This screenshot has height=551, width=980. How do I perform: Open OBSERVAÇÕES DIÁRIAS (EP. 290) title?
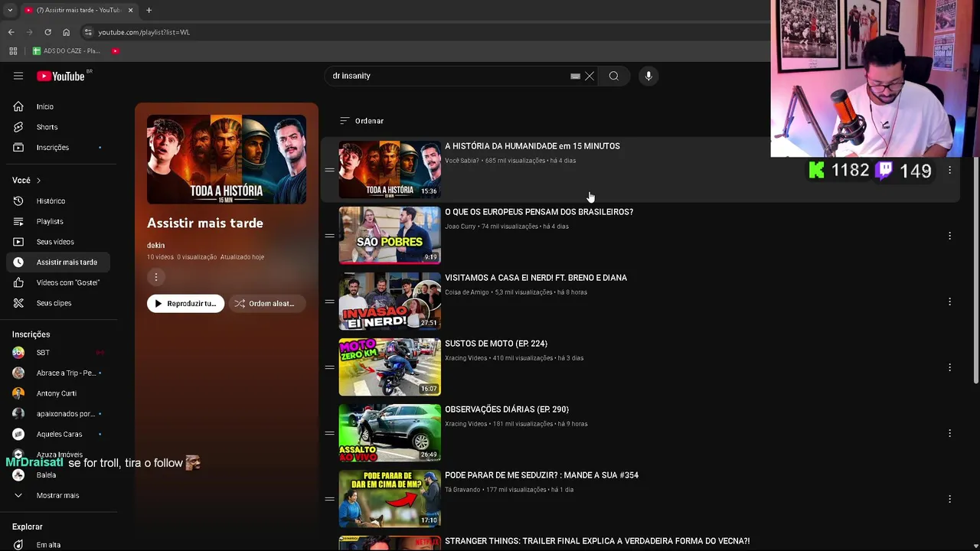click(x=507, y=409)
